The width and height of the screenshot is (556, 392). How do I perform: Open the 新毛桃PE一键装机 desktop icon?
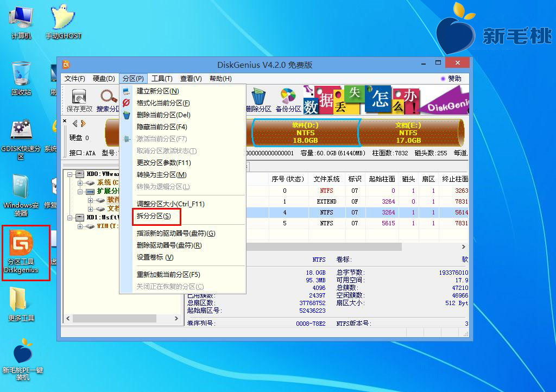23,359
